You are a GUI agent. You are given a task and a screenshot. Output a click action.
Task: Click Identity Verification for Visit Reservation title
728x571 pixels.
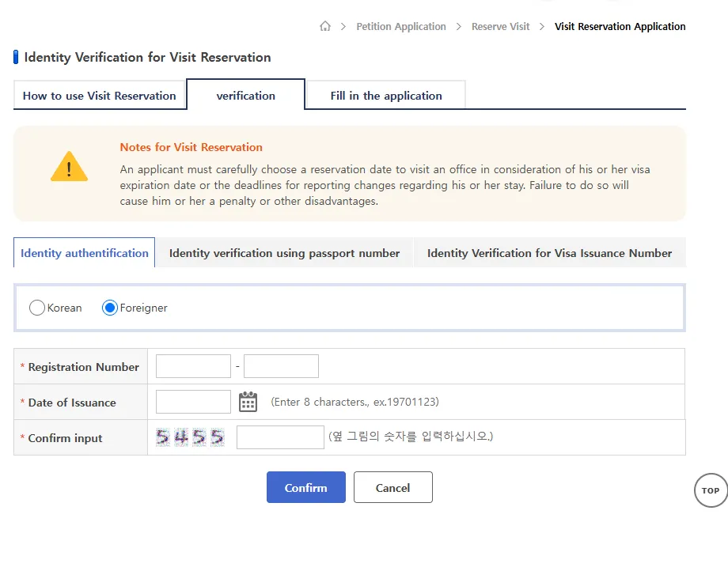(147, 57)
